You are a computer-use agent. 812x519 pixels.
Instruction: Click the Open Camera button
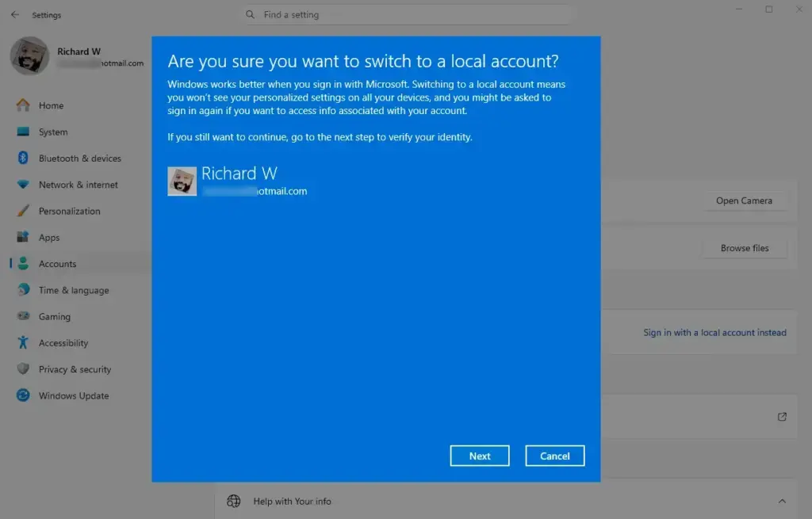point(744,200)
